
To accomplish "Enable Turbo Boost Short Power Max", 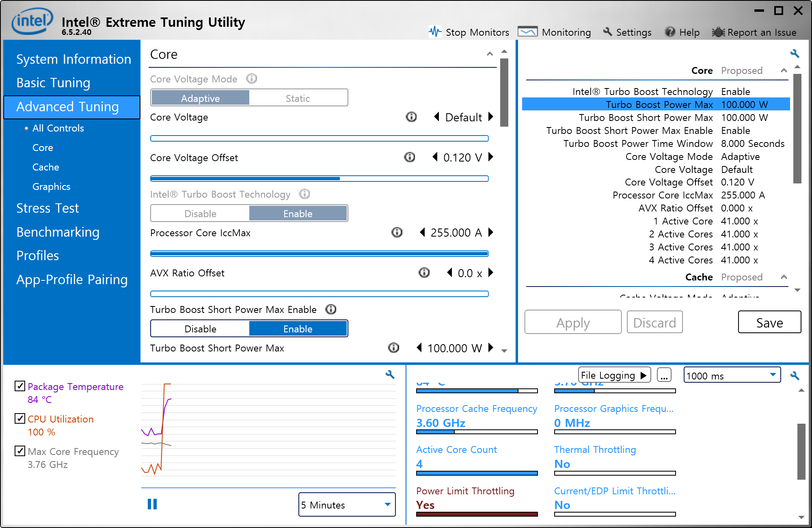I will pos(298,329).
